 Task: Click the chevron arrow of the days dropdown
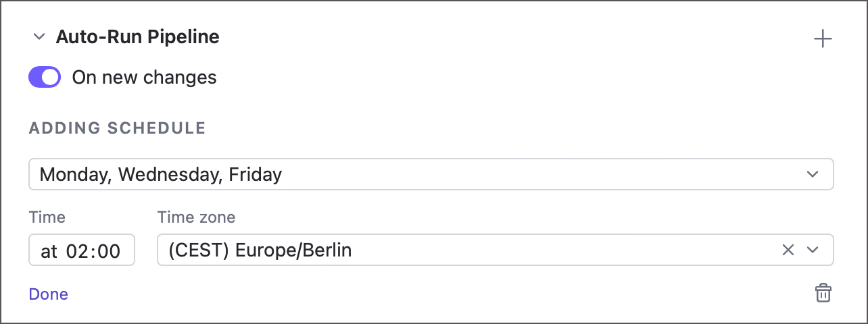click(x=813, y=175)
